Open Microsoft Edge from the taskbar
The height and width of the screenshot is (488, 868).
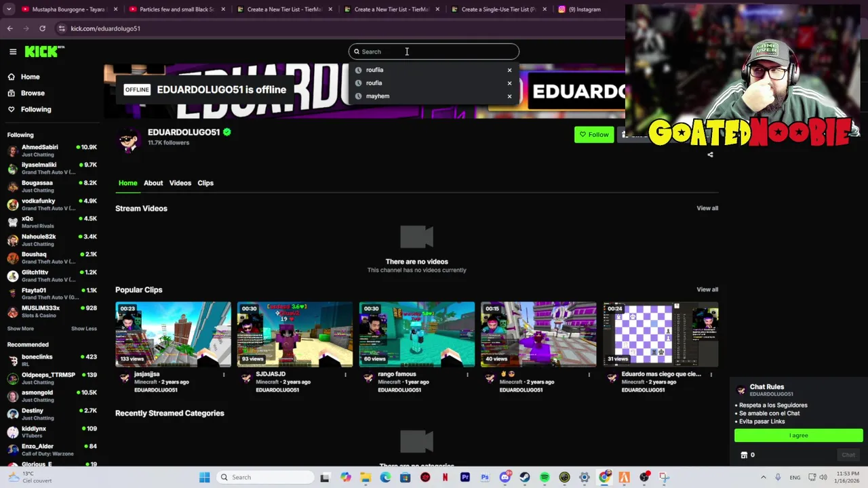pos(385,477)
